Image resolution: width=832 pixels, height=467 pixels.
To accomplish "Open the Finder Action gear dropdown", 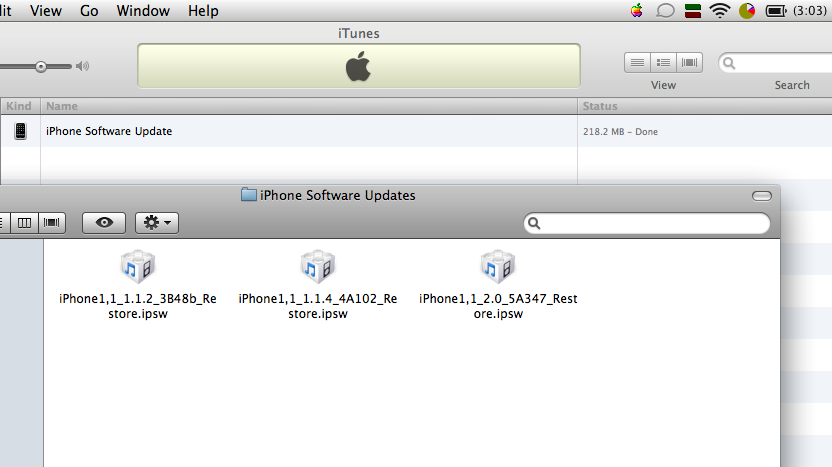I will click(x=157, y=222).
